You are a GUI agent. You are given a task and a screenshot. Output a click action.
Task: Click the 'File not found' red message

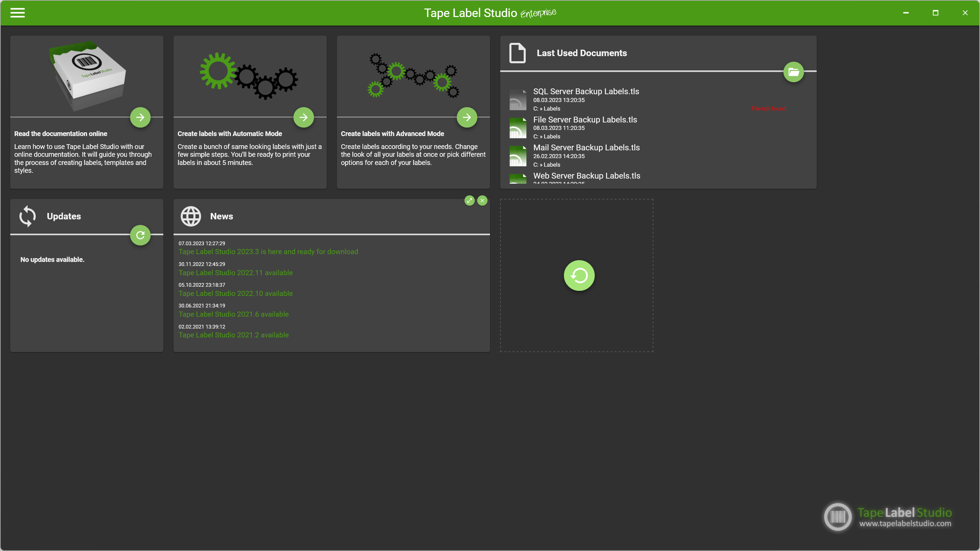click(x=768, y=109)
